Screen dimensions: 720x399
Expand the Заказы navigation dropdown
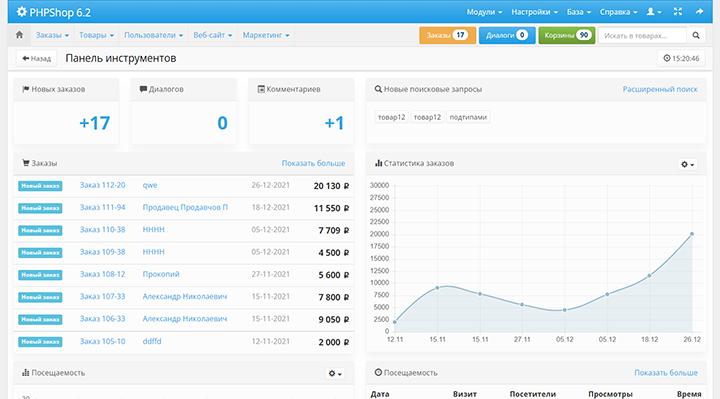52,35
